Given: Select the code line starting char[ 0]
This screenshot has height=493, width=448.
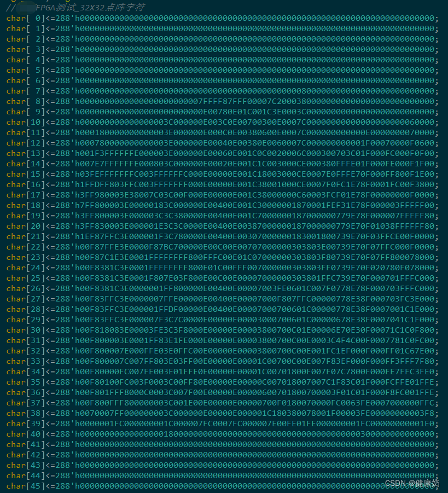Looking at the screenshot, I should 222,18.
